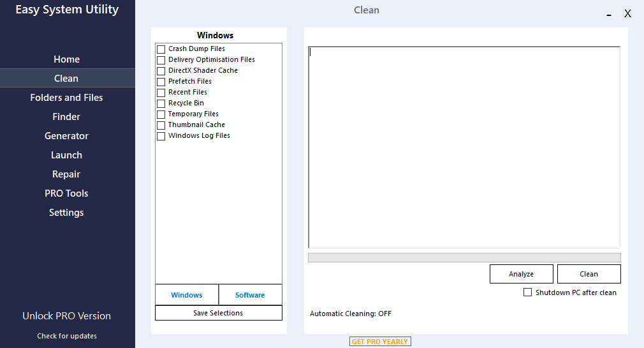Toggle Shutdown PC after clean checkbox
644x348 pixels.
pyautogui.click(x=527, y=292)
